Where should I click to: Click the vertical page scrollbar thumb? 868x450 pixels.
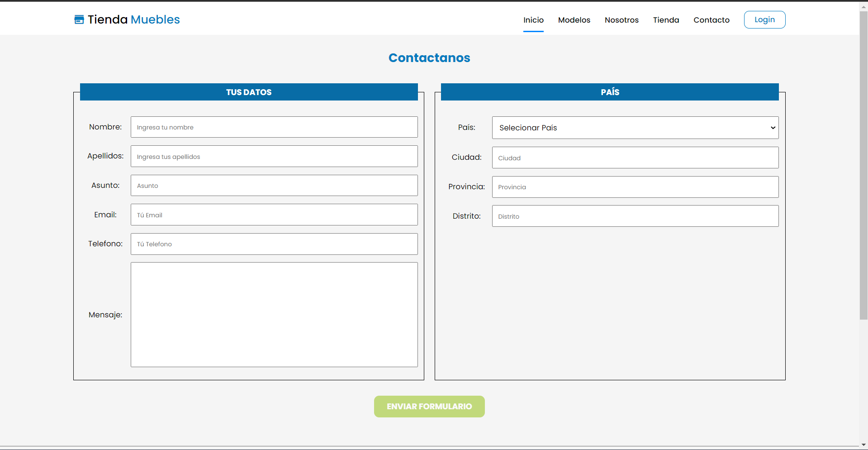pos(863,165)
